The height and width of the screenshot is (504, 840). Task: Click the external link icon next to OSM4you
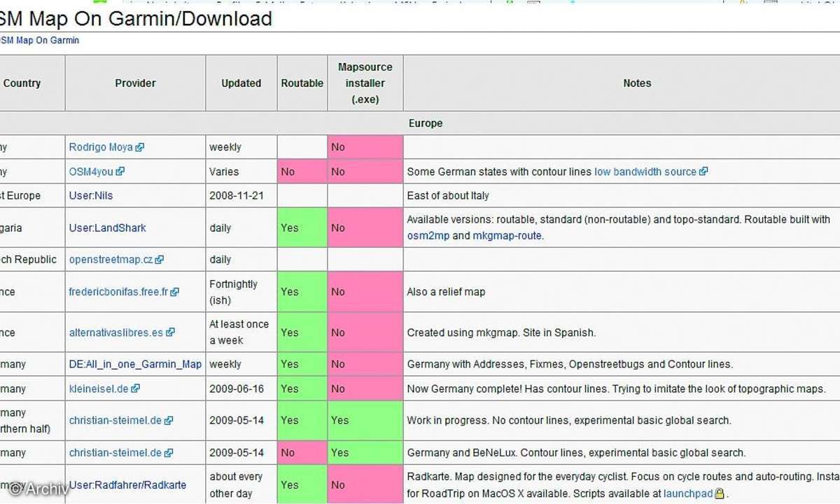point(120,171)
